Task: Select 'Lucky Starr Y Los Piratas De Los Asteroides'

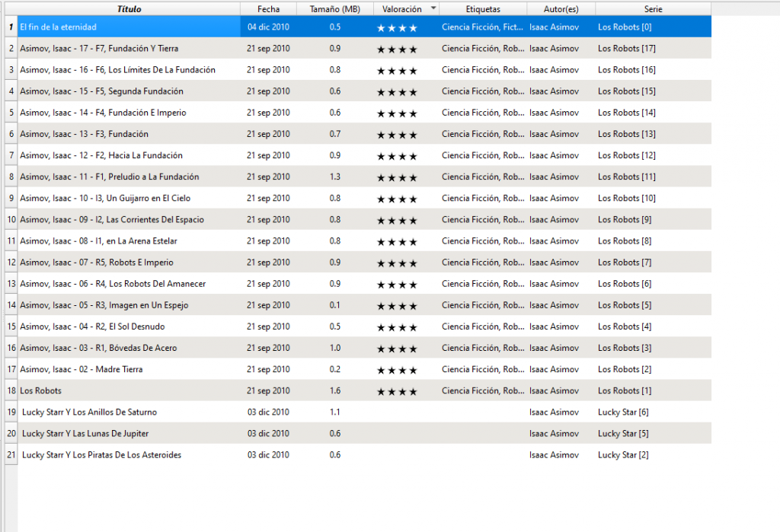Action: click(101, 454)
